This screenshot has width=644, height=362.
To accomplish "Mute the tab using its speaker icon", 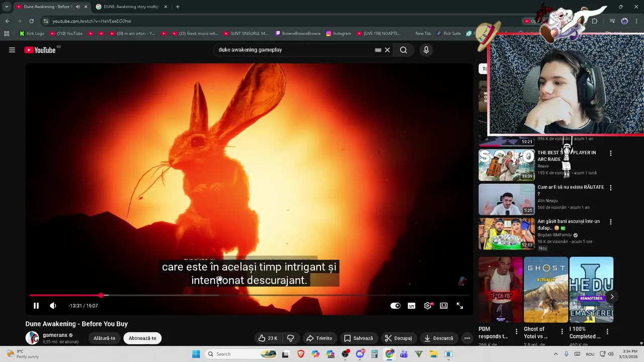I will click(77, 7).
